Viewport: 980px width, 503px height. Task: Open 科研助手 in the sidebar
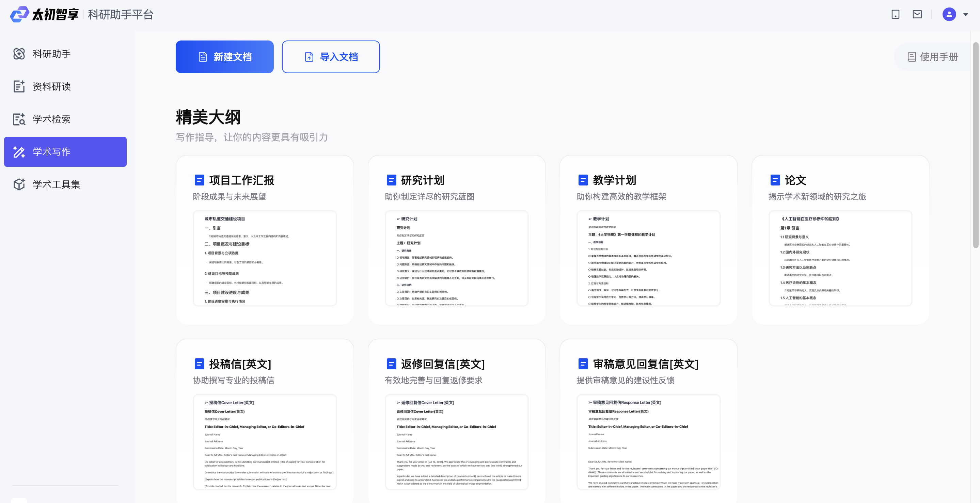coord(51,54)
